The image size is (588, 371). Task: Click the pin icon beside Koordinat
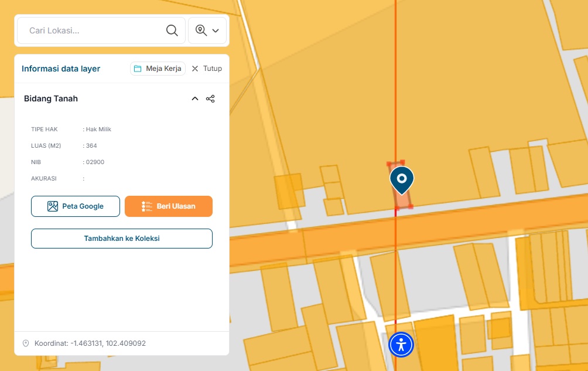26,343
